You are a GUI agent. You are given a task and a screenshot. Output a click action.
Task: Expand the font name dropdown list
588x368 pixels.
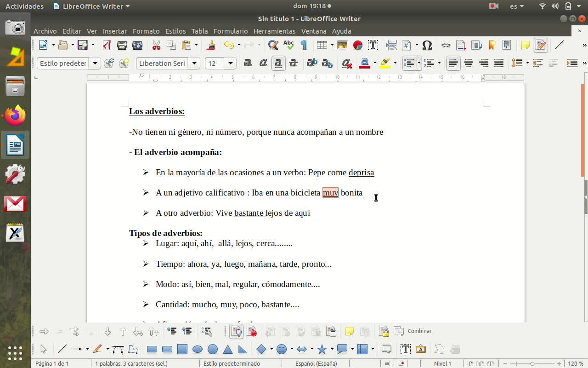click(x=194, y=63)
